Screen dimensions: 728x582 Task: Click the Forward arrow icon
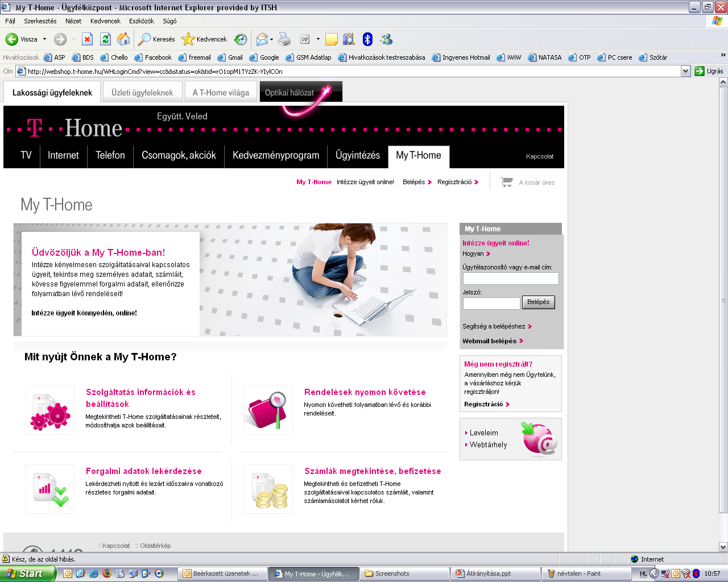60,39
